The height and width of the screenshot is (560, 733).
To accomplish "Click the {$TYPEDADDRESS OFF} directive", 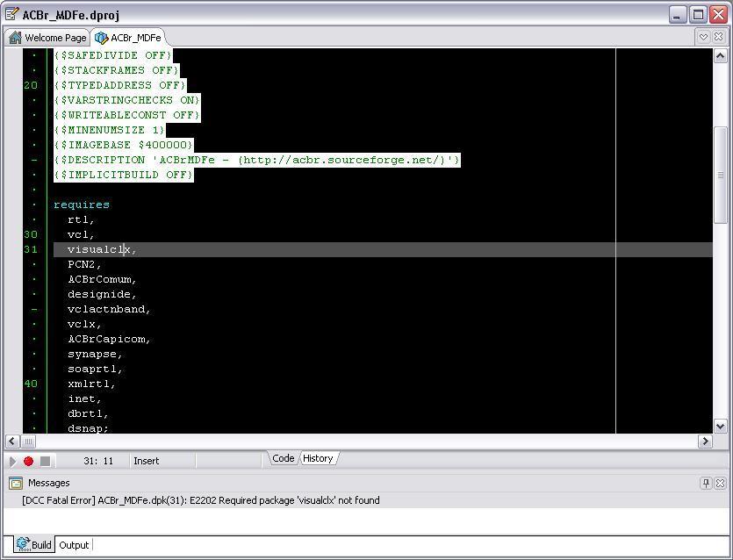I will tap(120, 85).
